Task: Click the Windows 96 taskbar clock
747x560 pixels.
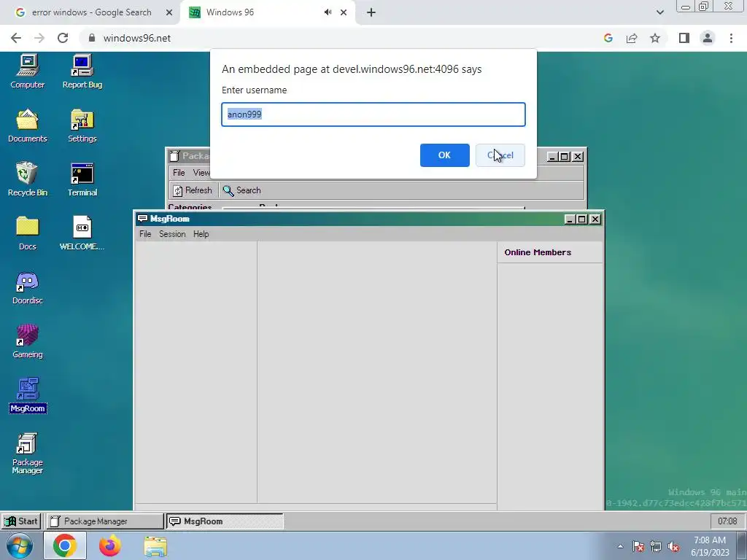Action: click(727, 521)
